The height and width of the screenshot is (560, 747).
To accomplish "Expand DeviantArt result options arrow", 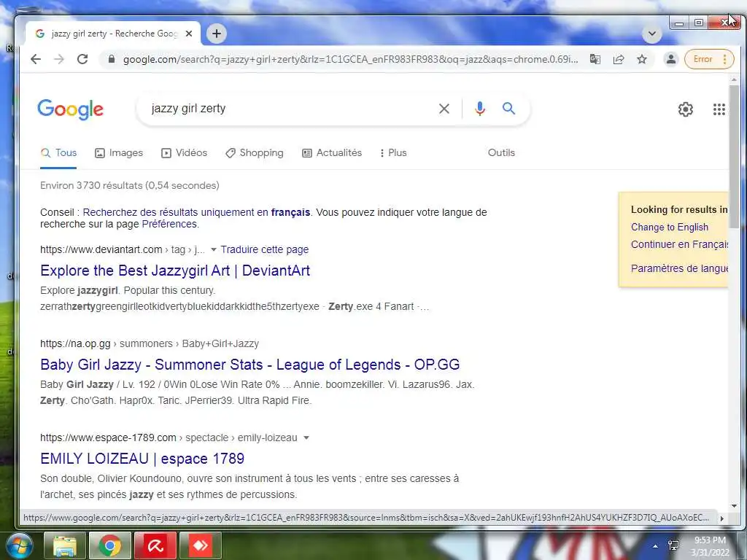I will pyautogui.click(x=214, y=249).
